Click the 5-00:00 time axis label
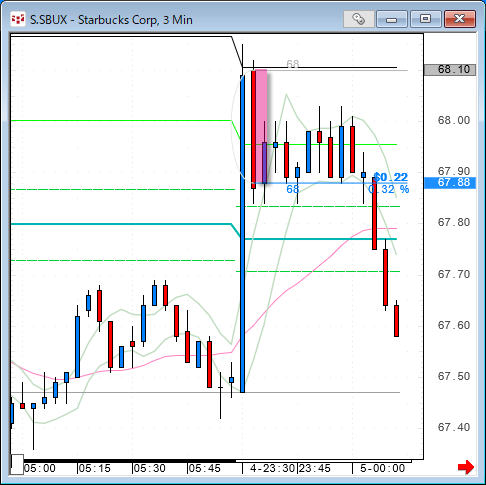Viewport: 486px width, 485px height. (x=382, y=468)
